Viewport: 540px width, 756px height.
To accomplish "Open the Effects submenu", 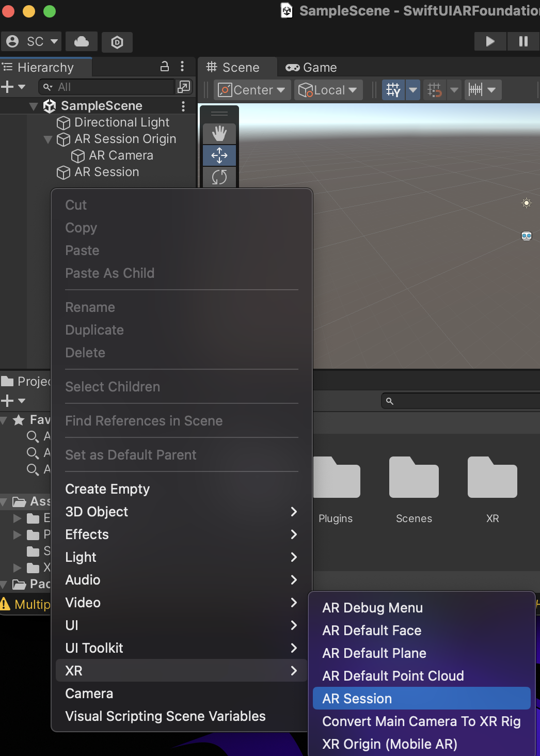I will (x=182, y=534).
